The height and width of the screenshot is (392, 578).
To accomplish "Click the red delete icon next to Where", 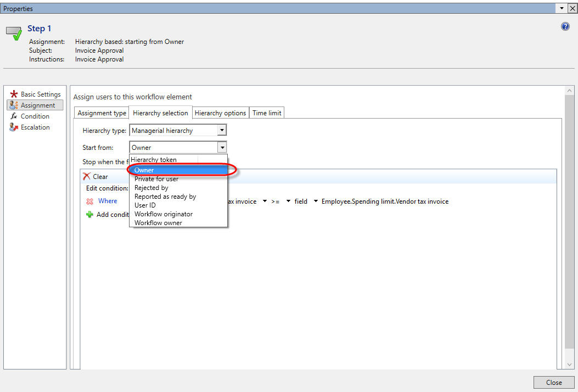I will click(x=89, y=201).
